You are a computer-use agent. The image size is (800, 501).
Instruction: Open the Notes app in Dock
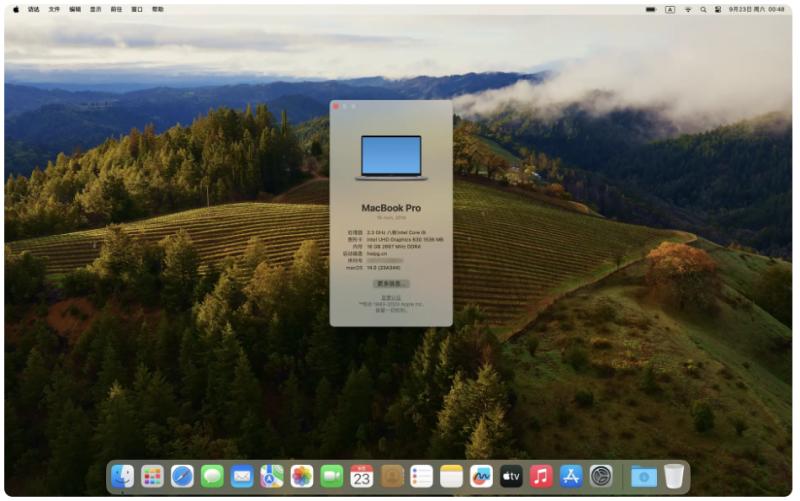[x=452, y=477]
